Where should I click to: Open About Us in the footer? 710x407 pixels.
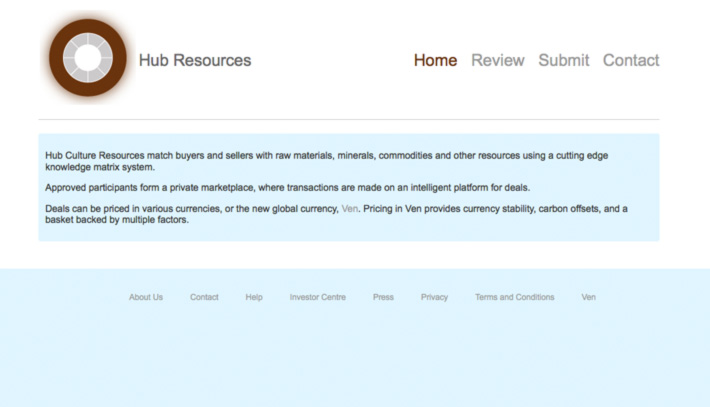[145, 297]
